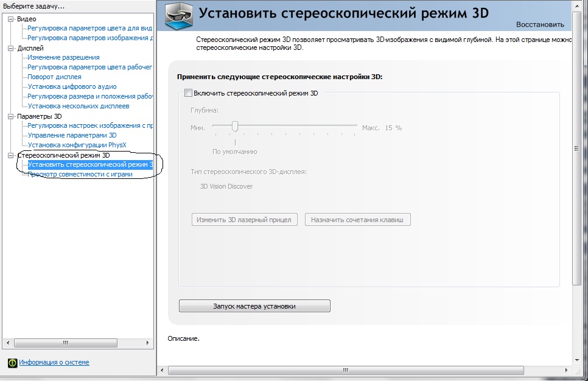Enable the Включить стереоскопический режим 3D checkbox
The image size is (588, 381).
188,93
